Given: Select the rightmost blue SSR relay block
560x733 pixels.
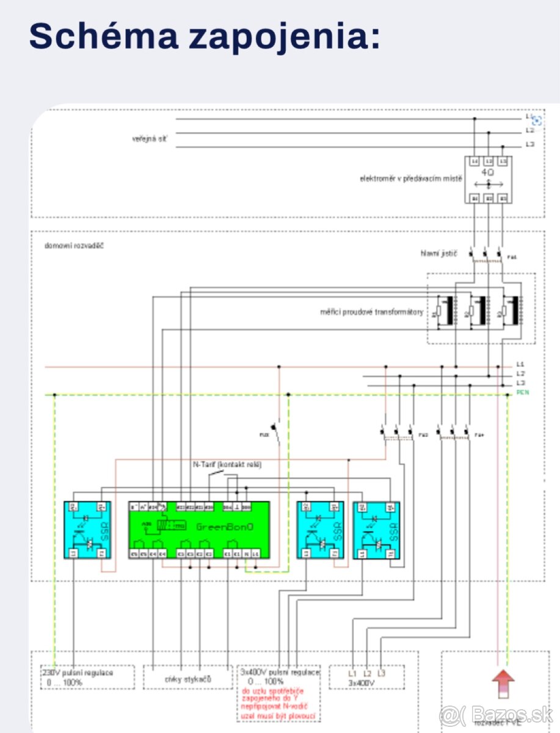Looking at the screenshot, I should (377, 530).
